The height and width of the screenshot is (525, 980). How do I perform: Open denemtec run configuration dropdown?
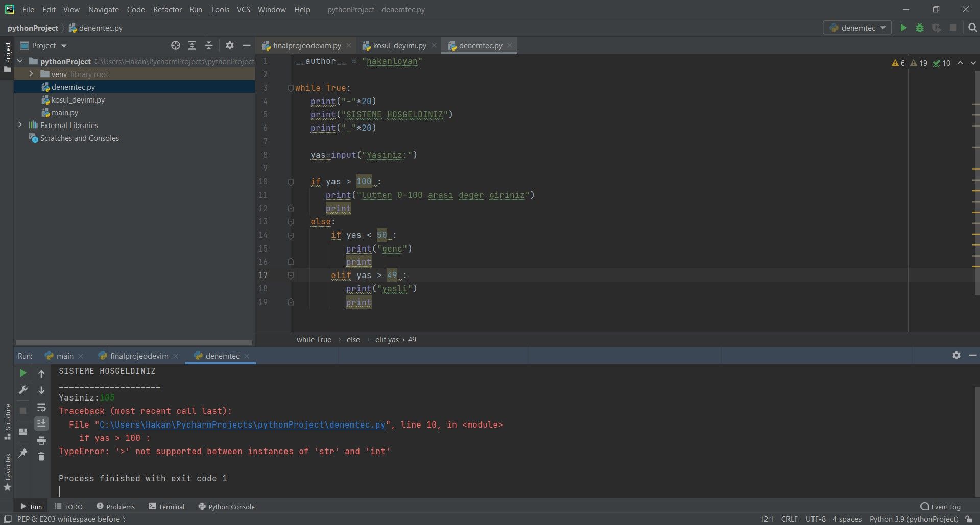857,28
